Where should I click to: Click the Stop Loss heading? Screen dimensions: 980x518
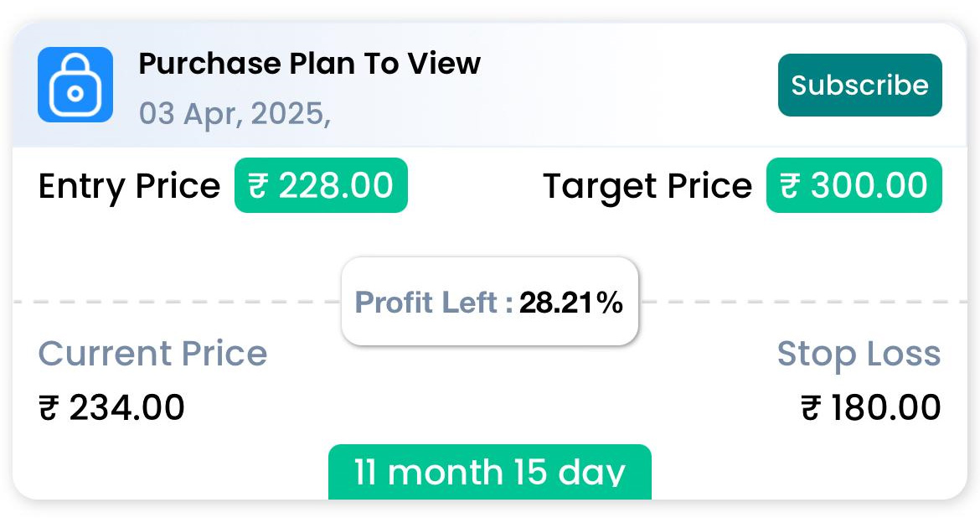point(859,354)
